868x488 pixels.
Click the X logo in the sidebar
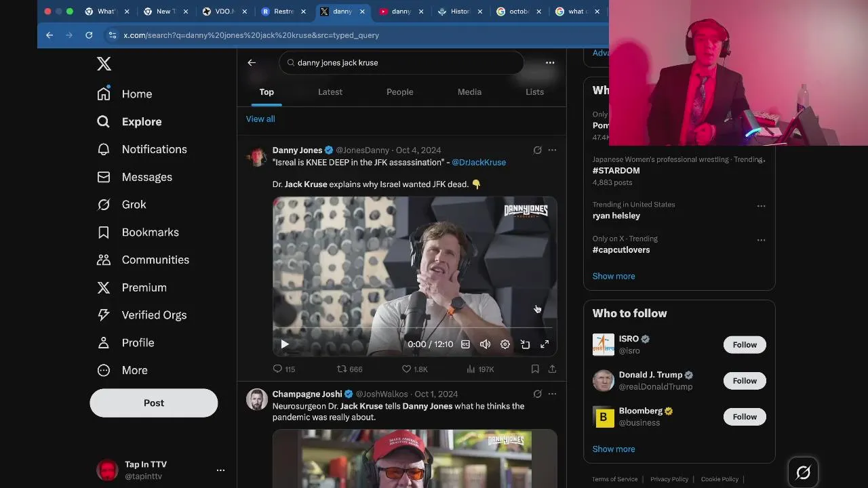click(104, 64)
